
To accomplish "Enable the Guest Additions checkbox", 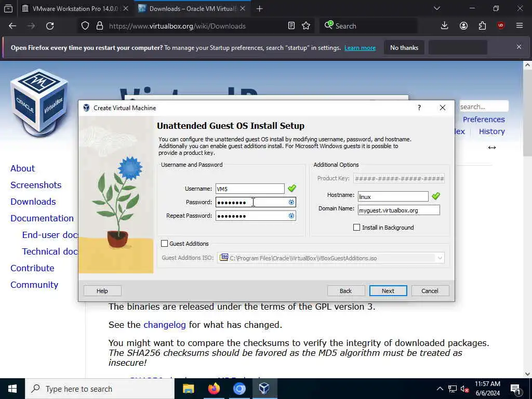I will pyautogui.click(x=165, y=244).
